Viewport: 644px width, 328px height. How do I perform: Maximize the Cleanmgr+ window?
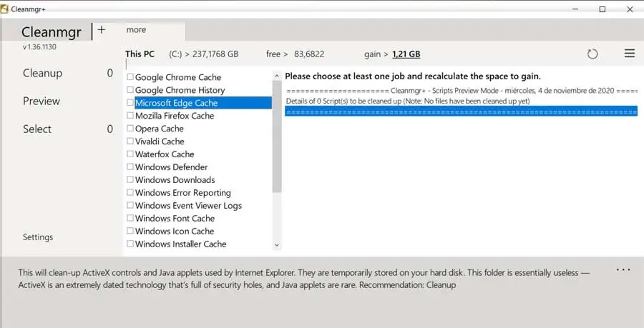[x=602, y=9]
